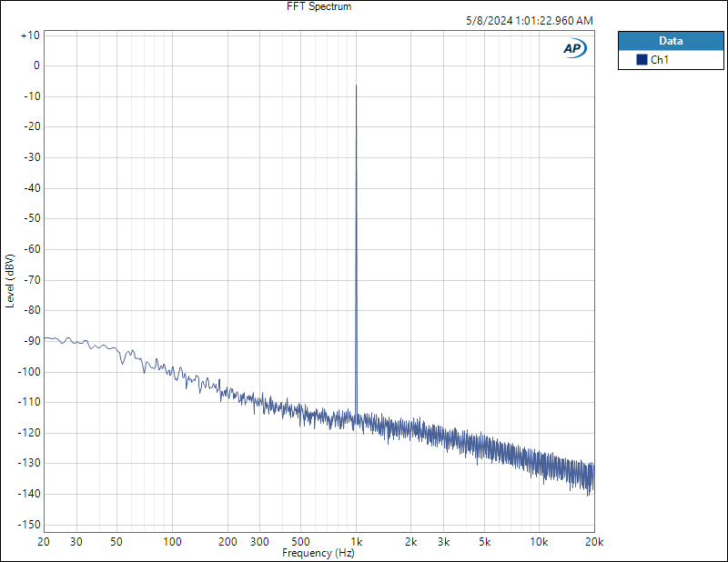Image resolution: width=728 pixels, height=562 pixels.
Task: Click the AP logo in the graph
Action: click(x=575, y=48)
